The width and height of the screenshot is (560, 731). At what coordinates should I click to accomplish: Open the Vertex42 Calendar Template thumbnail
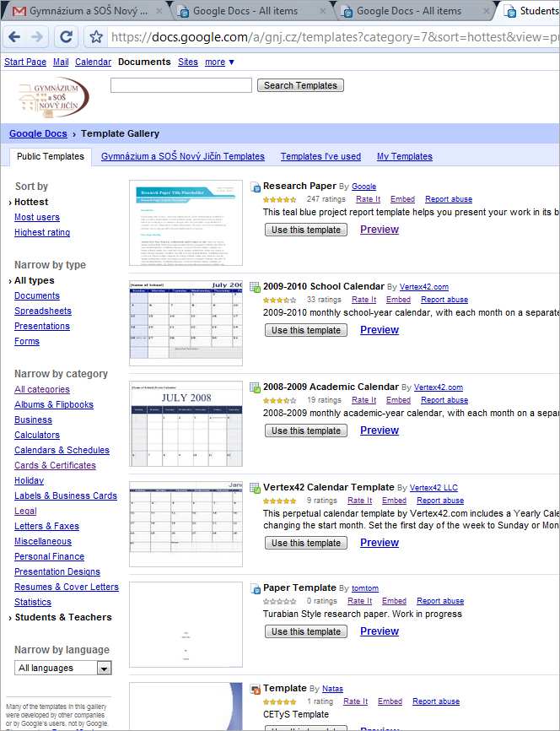coord(186,524)
